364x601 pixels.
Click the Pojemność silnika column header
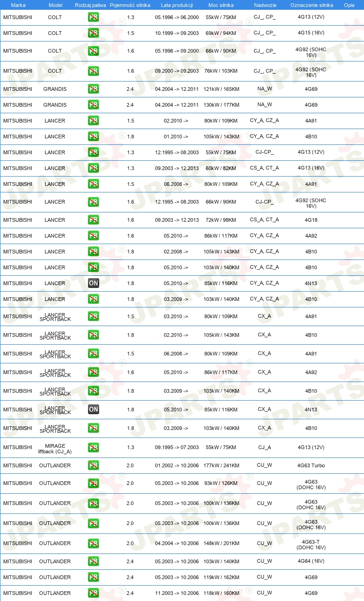pos(130,5)
